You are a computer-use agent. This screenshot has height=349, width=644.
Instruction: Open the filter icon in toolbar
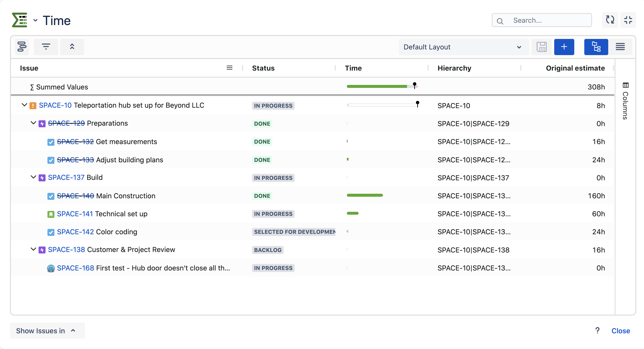(46, 47)
